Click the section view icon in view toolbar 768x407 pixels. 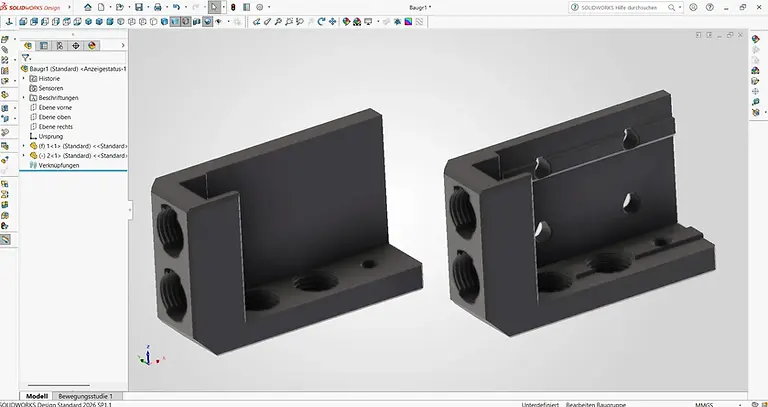click(196, 22)
